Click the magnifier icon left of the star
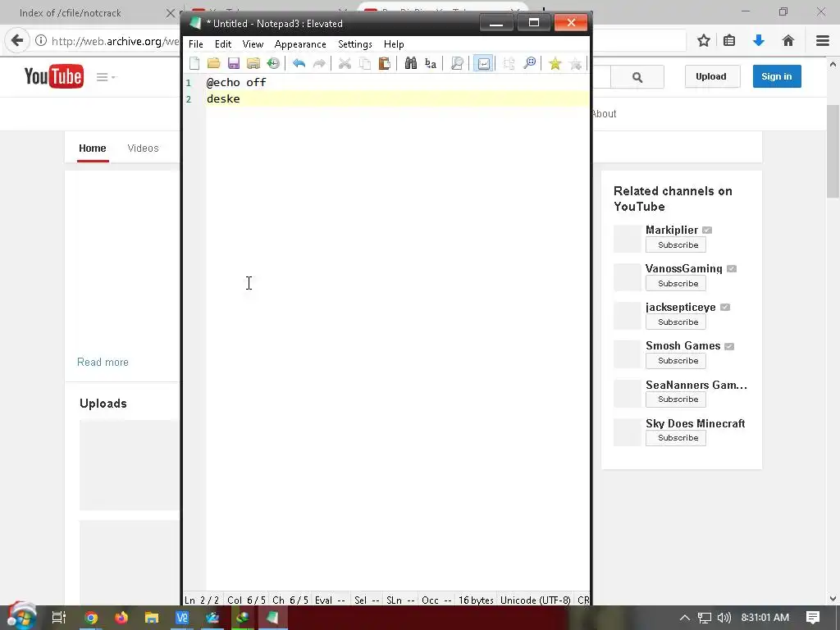This screenshot has height=630, width=840. (x=529, y=63)
